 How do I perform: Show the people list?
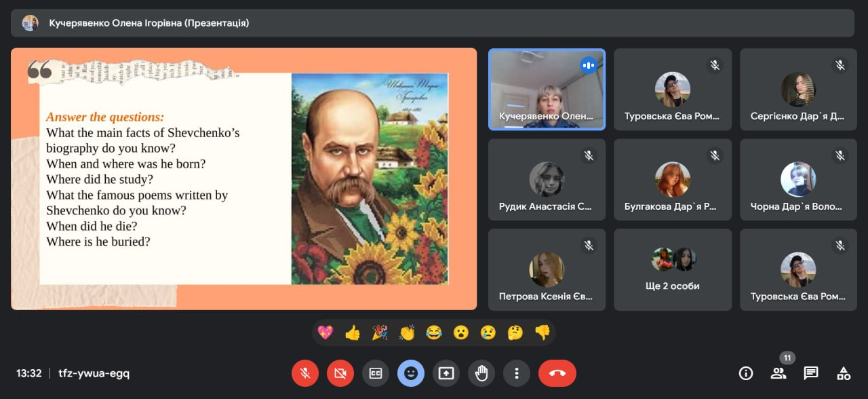click(778, 373)
